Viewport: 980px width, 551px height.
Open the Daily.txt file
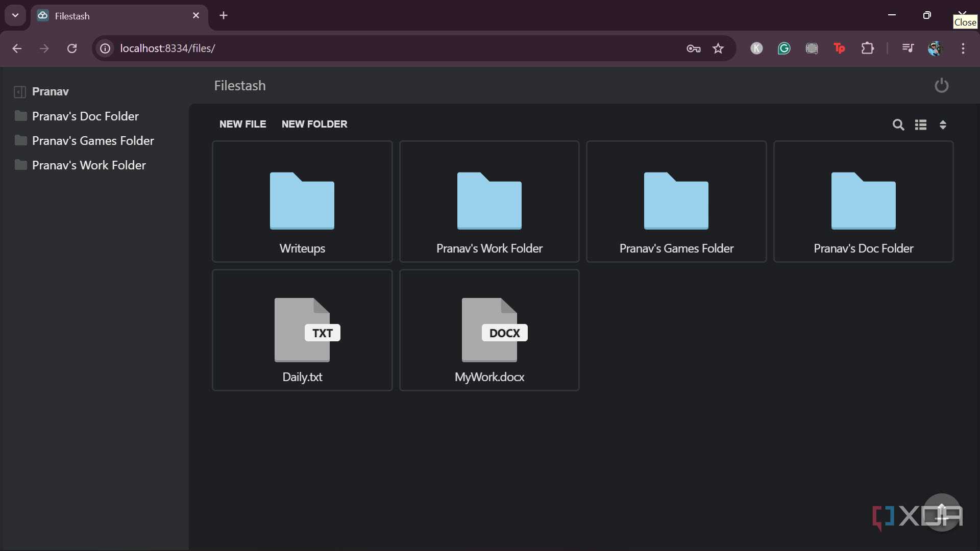click(302, 330)
